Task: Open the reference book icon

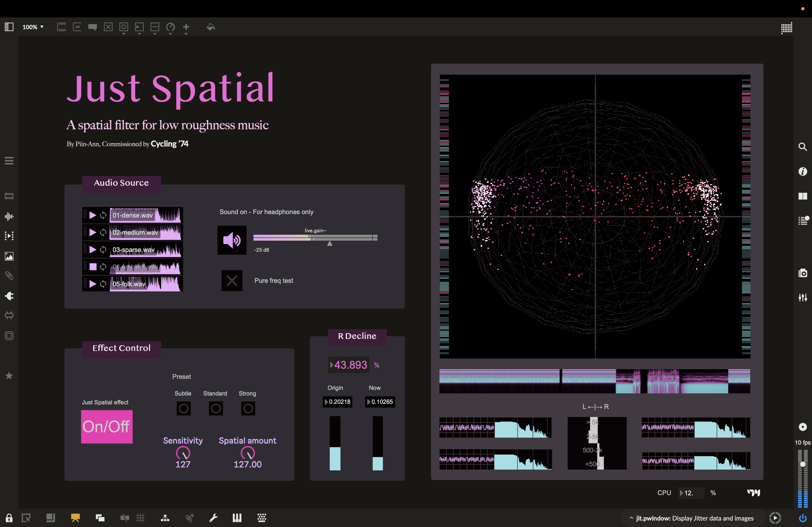Action: pos(803,196)
